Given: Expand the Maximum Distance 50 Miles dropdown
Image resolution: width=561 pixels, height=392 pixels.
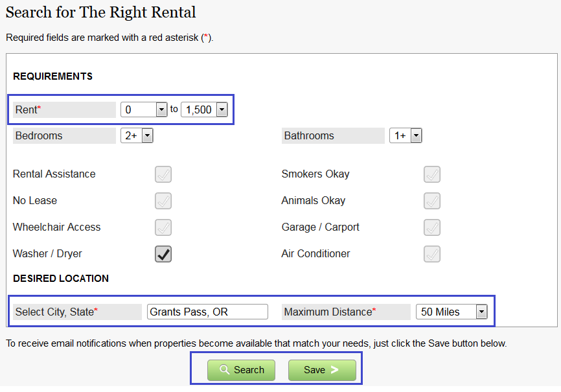Looking at the screenshot, I should (451, 312).
